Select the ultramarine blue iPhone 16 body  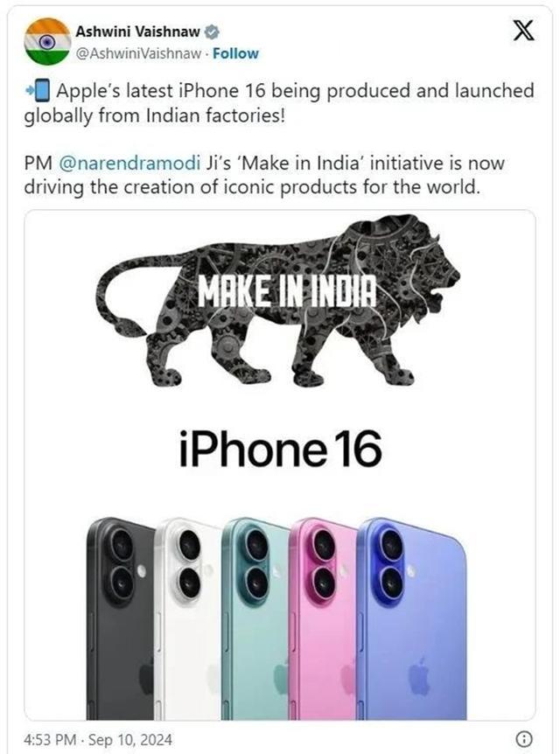point(412,619)
